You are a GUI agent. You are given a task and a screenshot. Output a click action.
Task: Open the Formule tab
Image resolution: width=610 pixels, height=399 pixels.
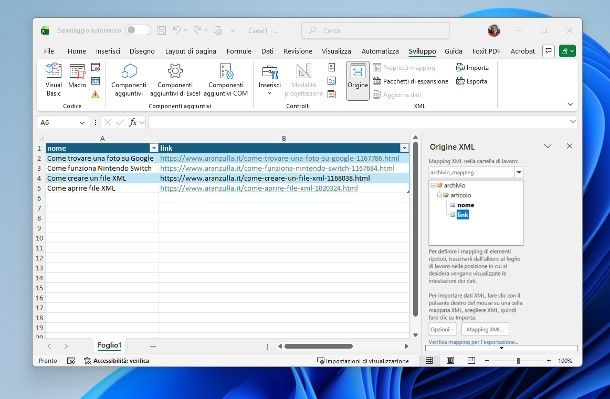pos(238,51)
